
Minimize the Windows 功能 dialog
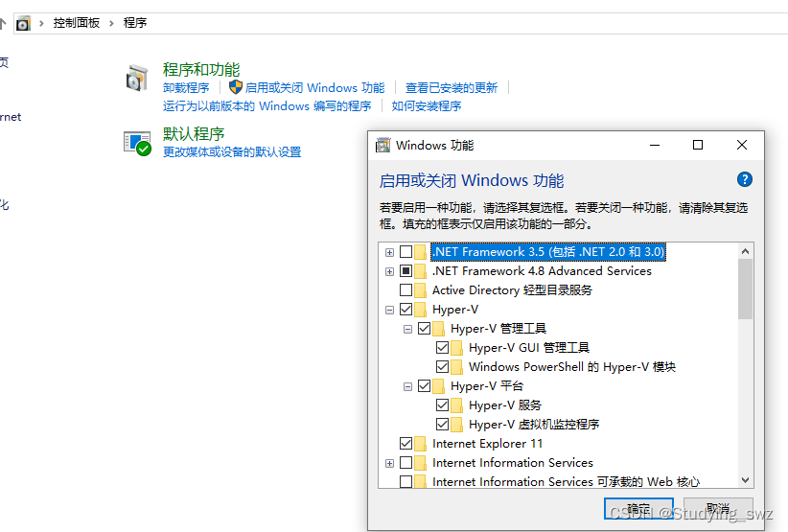click(x=655, y=145)
